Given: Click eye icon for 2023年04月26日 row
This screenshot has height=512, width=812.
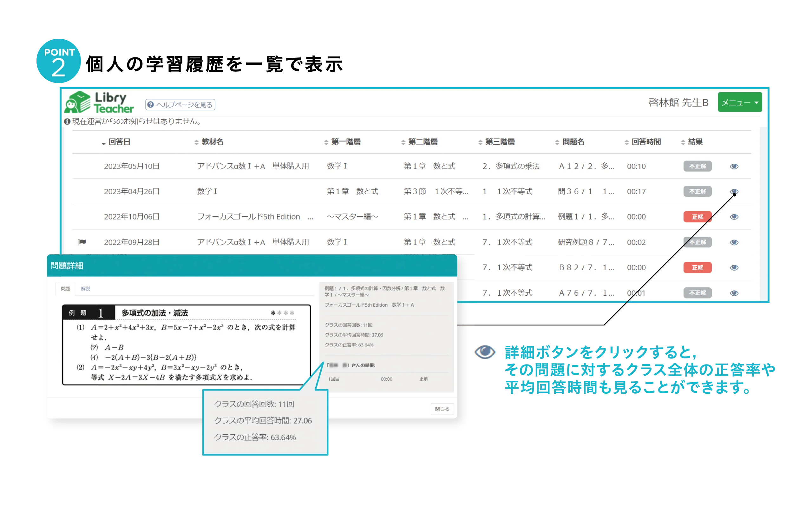Looking at the screenshot, I should pos(734,191).
